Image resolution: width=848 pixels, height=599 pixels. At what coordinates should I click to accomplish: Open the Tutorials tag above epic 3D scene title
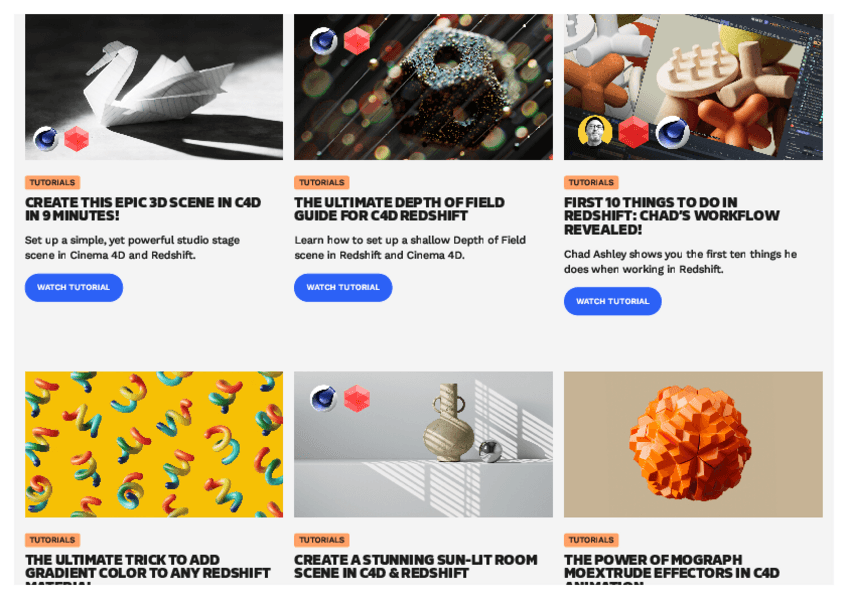52,182
